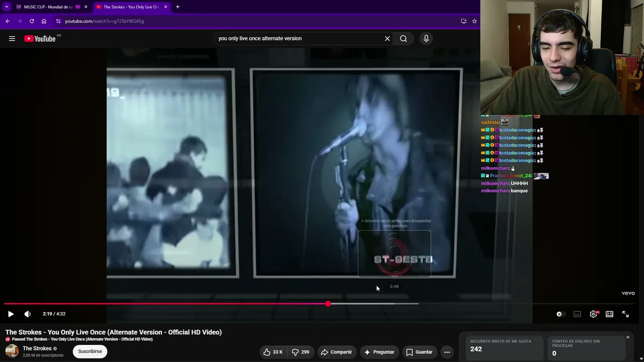644x362 pixels.
Task: Enter fullscreen video mode
Action: (x=625, y=314)
